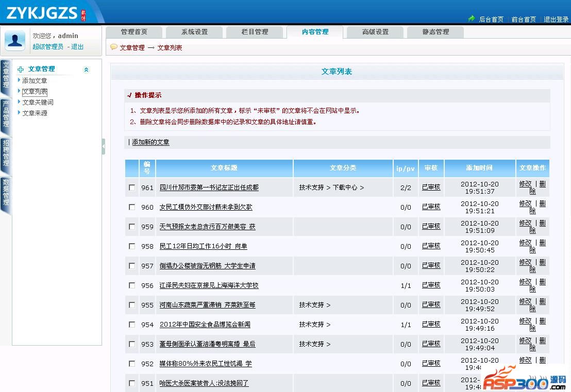Screen dimensions: 571x392
Task: Click the speech bubble breadcrumb icon
Action: (x=114, y=47)
